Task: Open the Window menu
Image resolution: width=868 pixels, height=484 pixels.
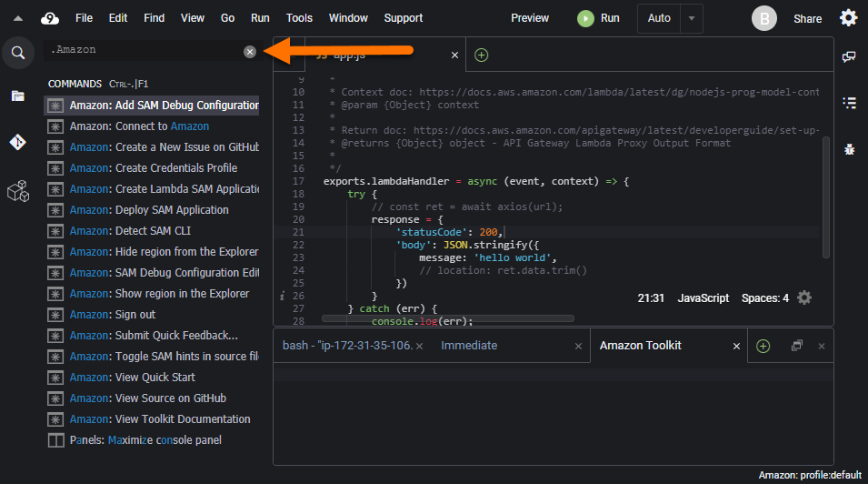Action: point(348,18)
